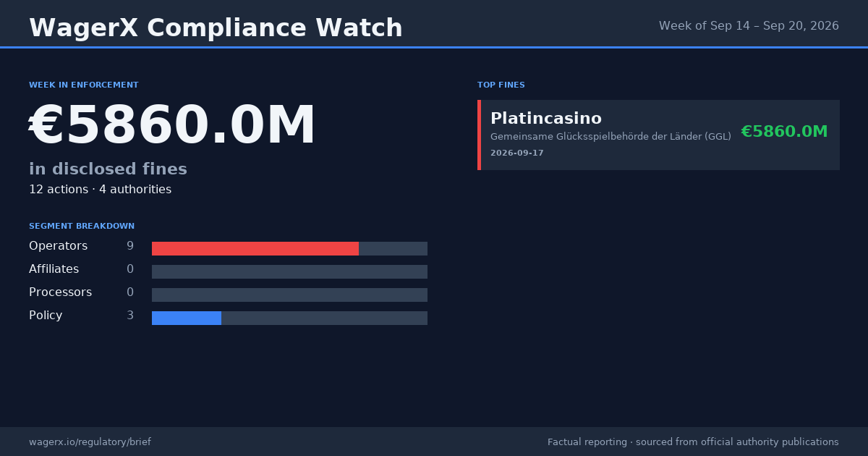Click the WEEK IN ENFORCEMENT heading
The image size is (868, 456).
point(84,85)
